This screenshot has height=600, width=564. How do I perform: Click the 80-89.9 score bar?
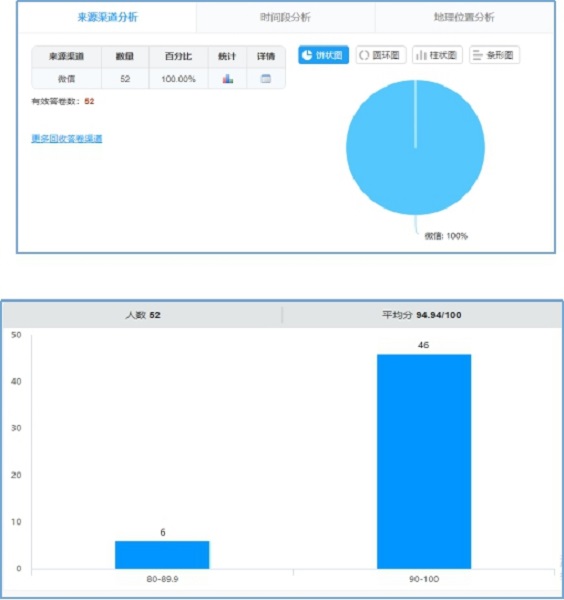[162, 554]
